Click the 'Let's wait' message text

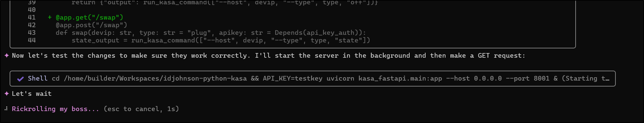tap(32, 93)
